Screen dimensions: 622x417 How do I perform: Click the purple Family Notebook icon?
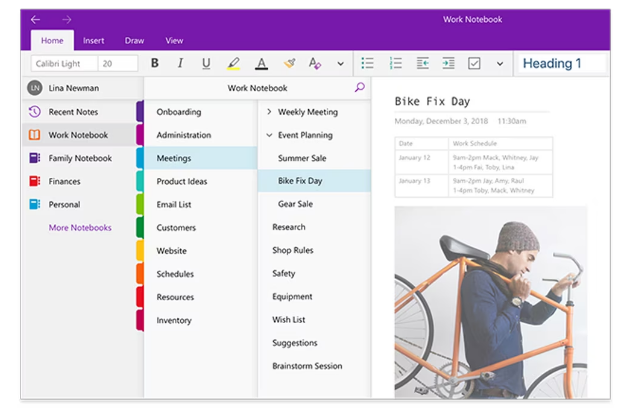pyautogui.click(x=35, y=158)
